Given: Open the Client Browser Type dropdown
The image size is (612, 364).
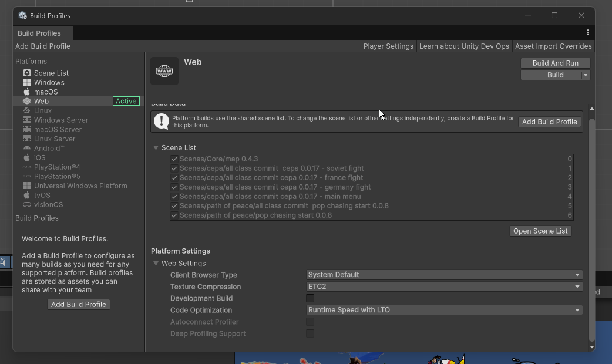Looking at the screenshot, I should coord(444,275).
